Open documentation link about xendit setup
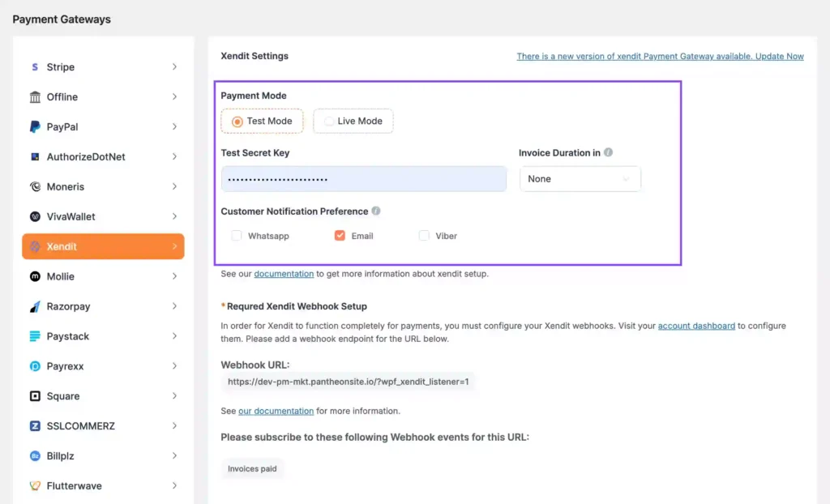830x504 pixels. pos(284,274)
